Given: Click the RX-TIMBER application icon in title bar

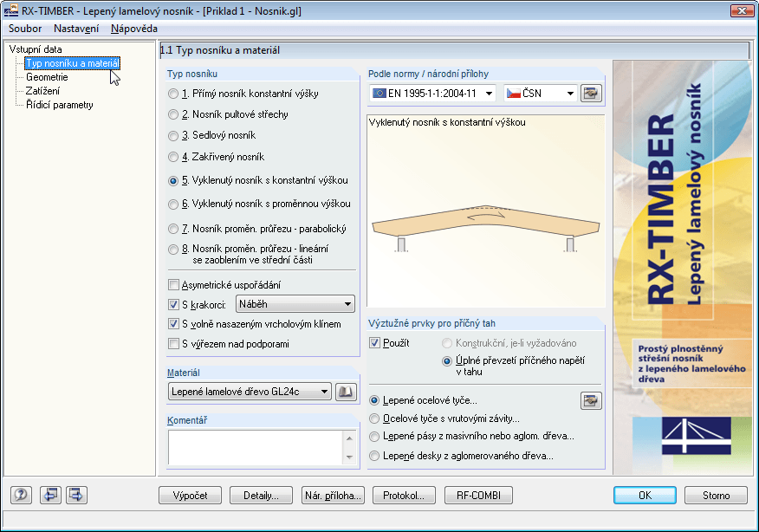Looking at the screenshot, I should click(10, 10).
